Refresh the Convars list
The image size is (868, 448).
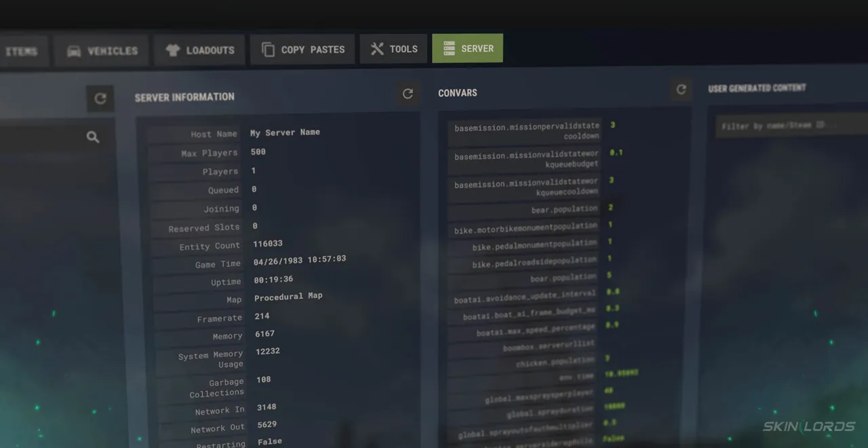(x=681, y=89)
